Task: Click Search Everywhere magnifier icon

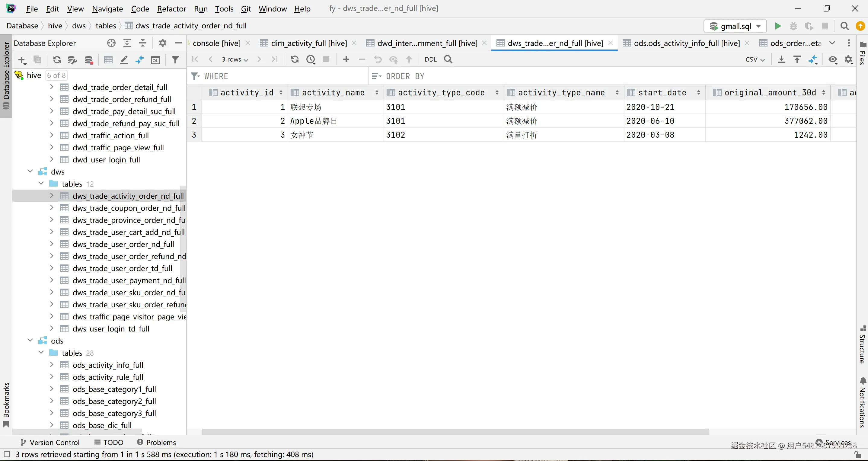Action: click(844, 26)
